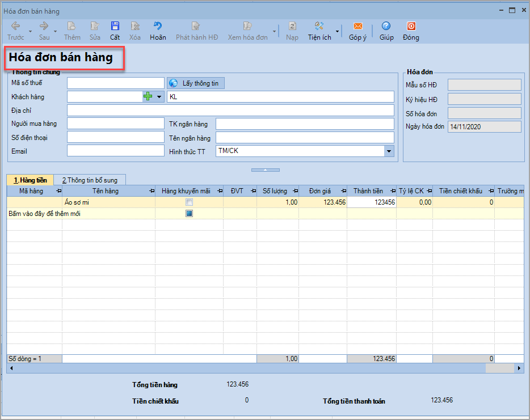Pin the Số lượng column
The image size is (530, 420).
click(296, 191)
